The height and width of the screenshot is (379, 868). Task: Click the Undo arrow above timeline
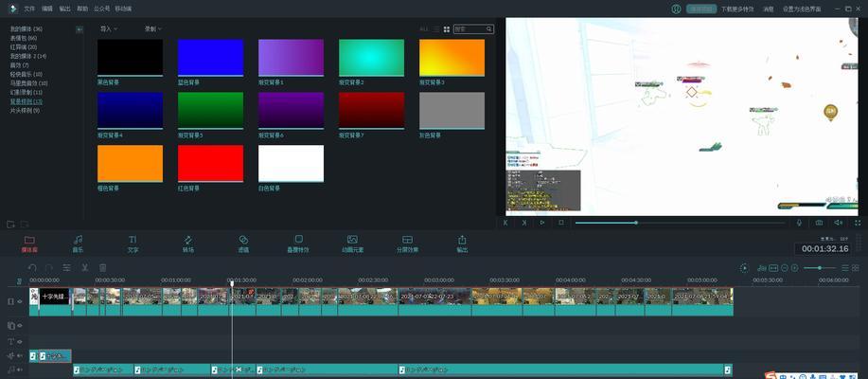click(32, 267)
